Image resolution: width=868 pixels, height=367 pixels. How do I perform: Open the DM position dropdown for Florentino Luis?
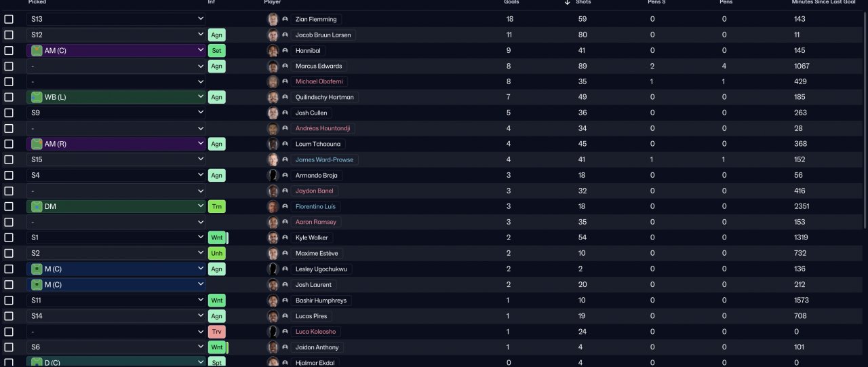click(x=116, y=206)
